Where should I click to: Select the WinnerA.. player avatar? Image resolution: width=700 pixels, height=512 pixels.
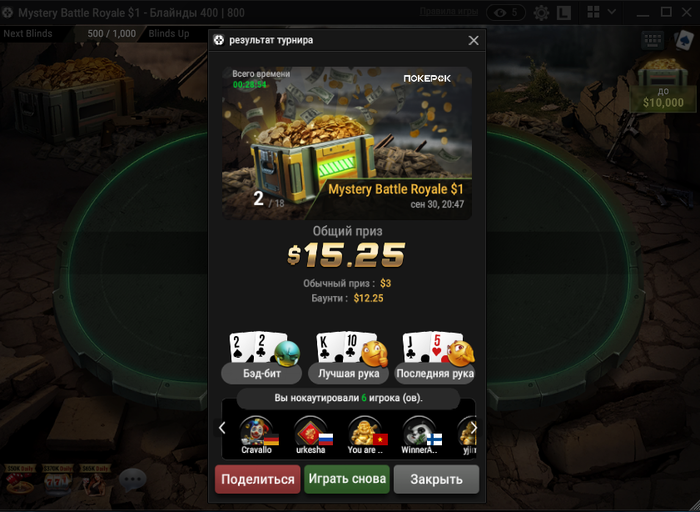(x=419, y=435)
